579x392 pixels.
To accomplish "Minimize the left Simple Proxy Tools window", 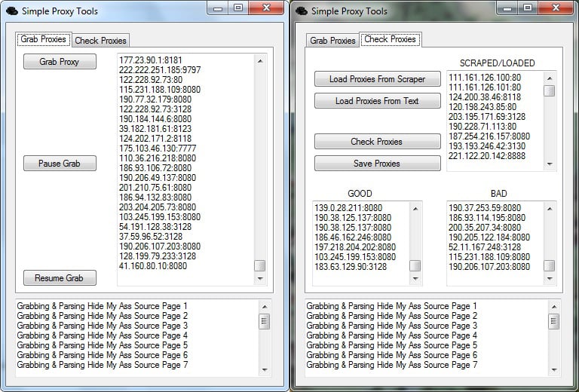I will pyautogui.click(x=218, y=8).
